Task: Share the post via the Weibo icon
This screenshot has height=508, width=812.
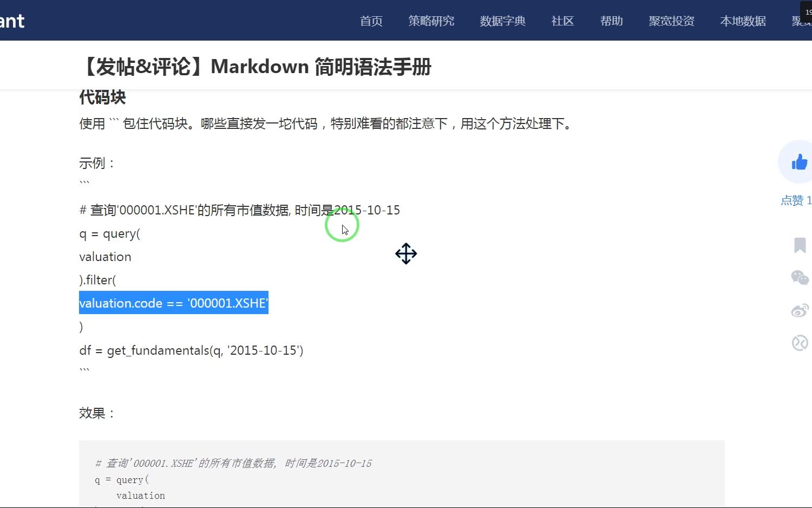Action: coord(800,310)
